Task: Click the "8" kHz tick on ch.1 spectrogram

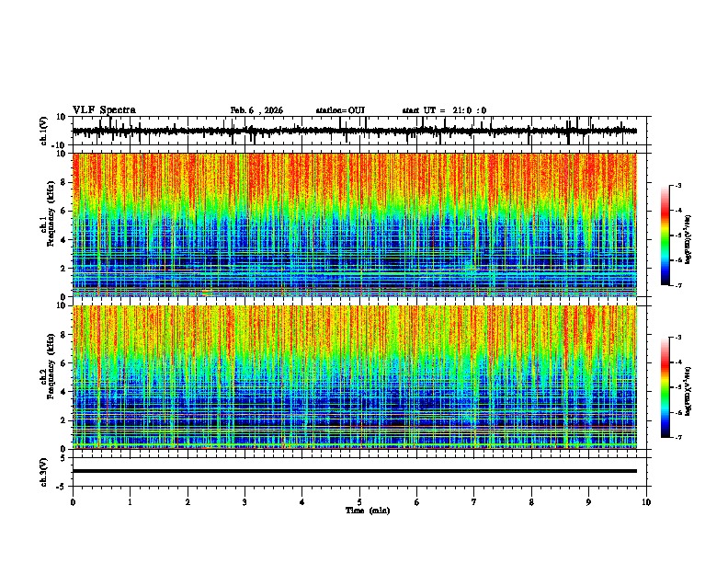Action: (x=63, y=182)
